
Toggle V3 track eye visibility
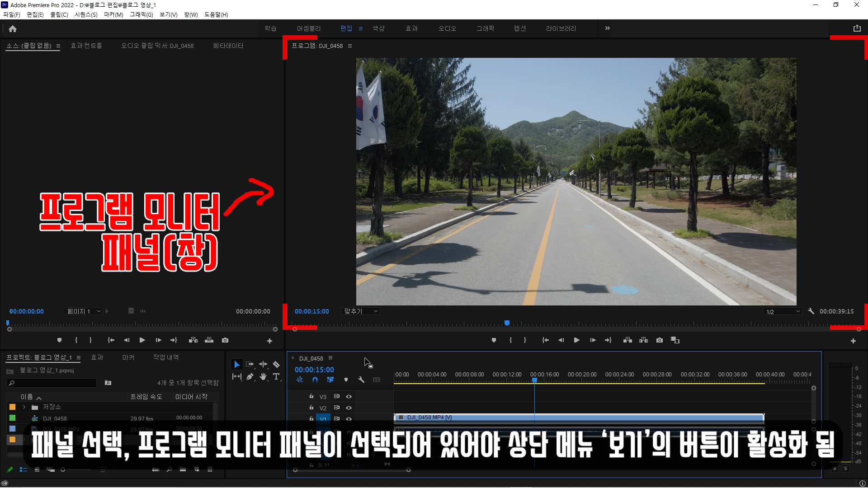[x=349, y=396]
